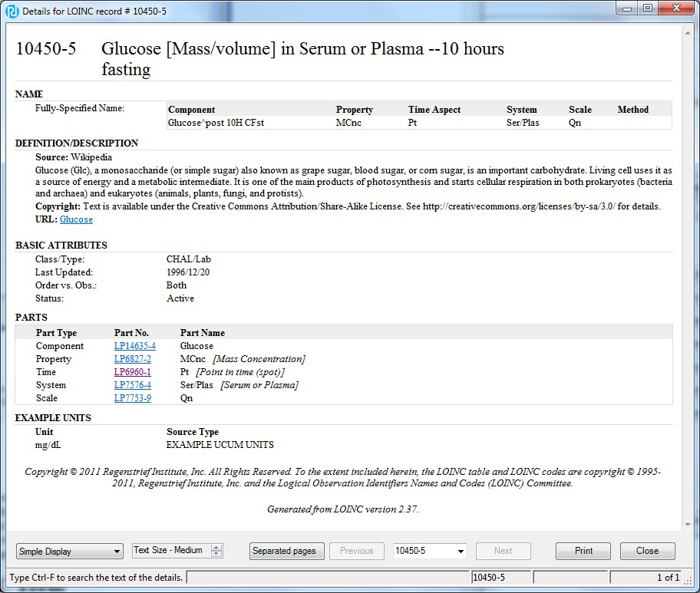Screen dimensions: 700x593
Task: Click the LOINC app icon in title bar
Action: (x=12, y=12)
